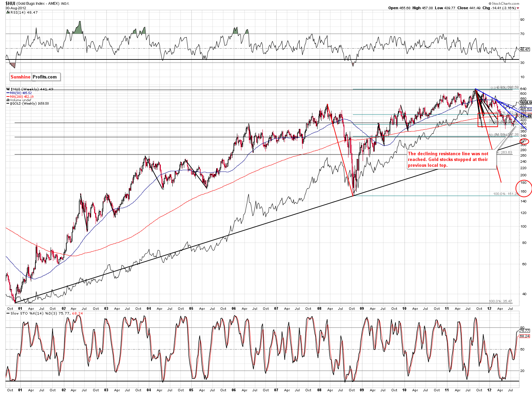Image resolution: width=532 pixels, height=393 pixels.
Task: Click the 48.47 RSI value tag on the right axis
Action: tap(525, 49)
